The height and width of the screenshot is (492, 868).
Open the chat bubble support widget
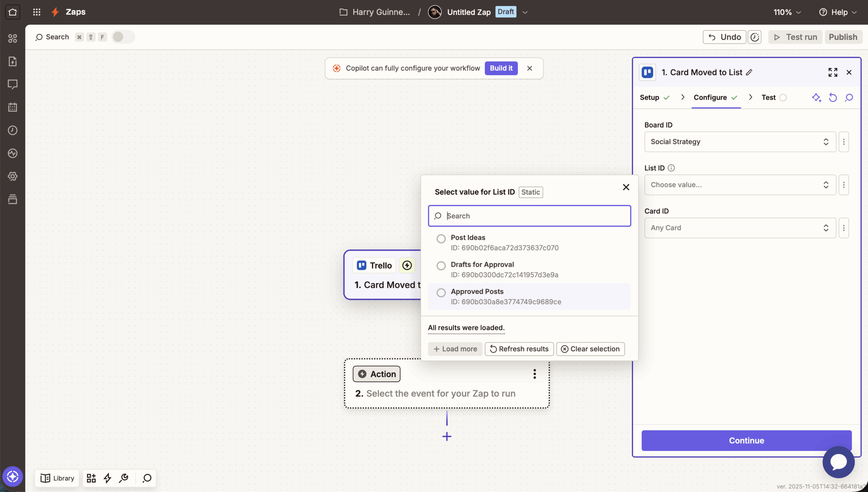click(839, 462)
